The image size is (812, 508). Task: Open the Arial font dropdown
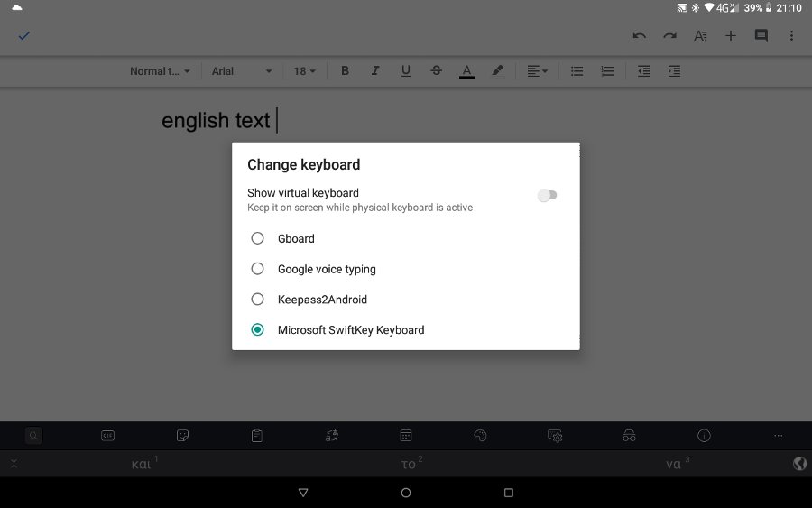click(x=241, y=71)
